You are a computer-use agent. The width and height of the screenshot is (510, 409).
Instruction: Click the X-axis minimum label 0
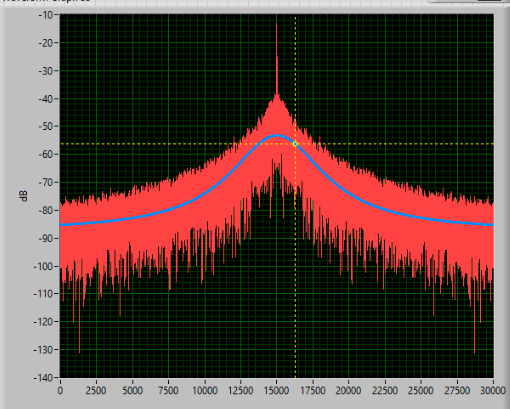(60, 390)
